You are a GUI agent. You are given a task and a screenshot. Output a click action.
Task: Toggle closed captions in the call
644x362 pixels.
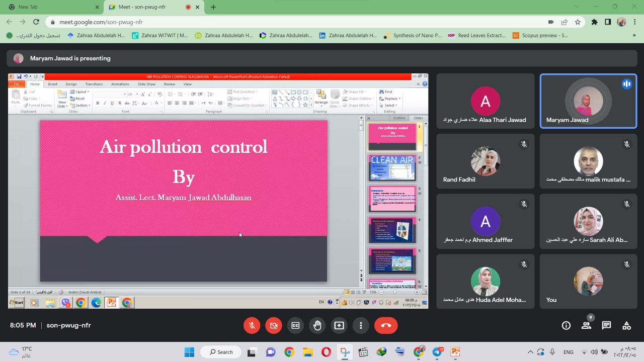click(x=295, y=325)
